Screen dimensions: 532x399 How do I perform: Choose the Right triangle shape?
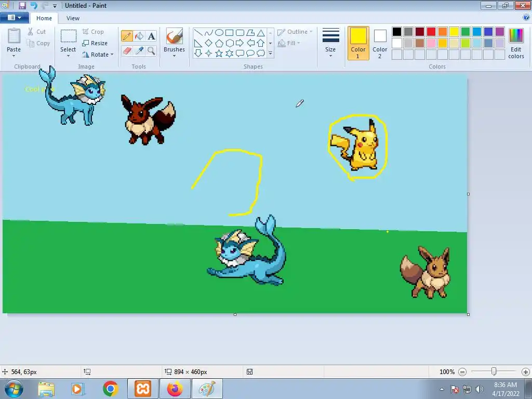pyautogui.click(x=198, y=43)
